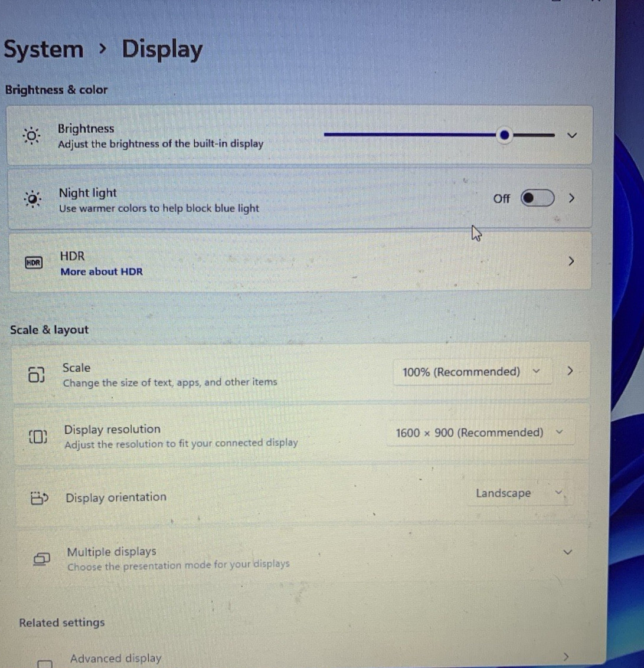Click the Related settings heading
The width and height of the screenshot is (644, 668).
pos(62,623)
